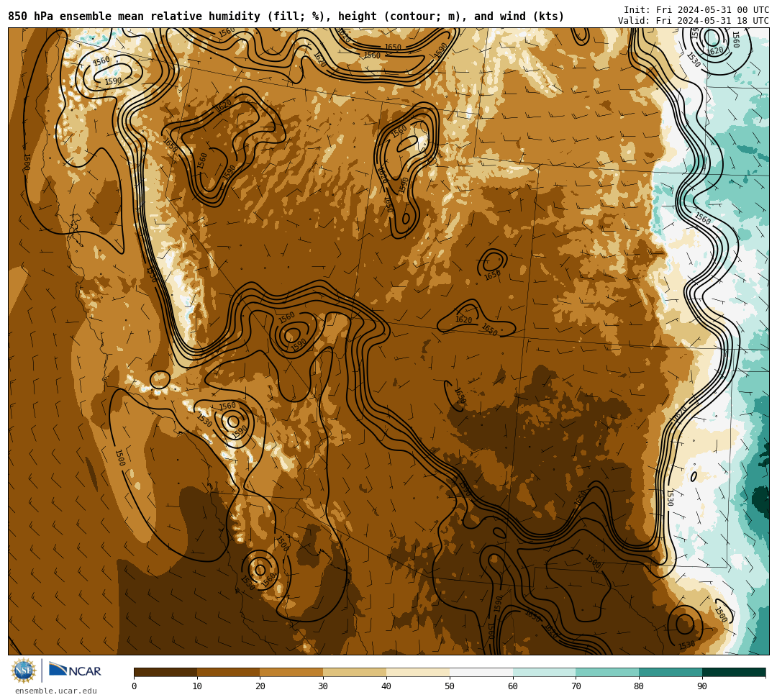777x700 pixels.
Task: Click the NSF logo icon
Action: (24, 671)
